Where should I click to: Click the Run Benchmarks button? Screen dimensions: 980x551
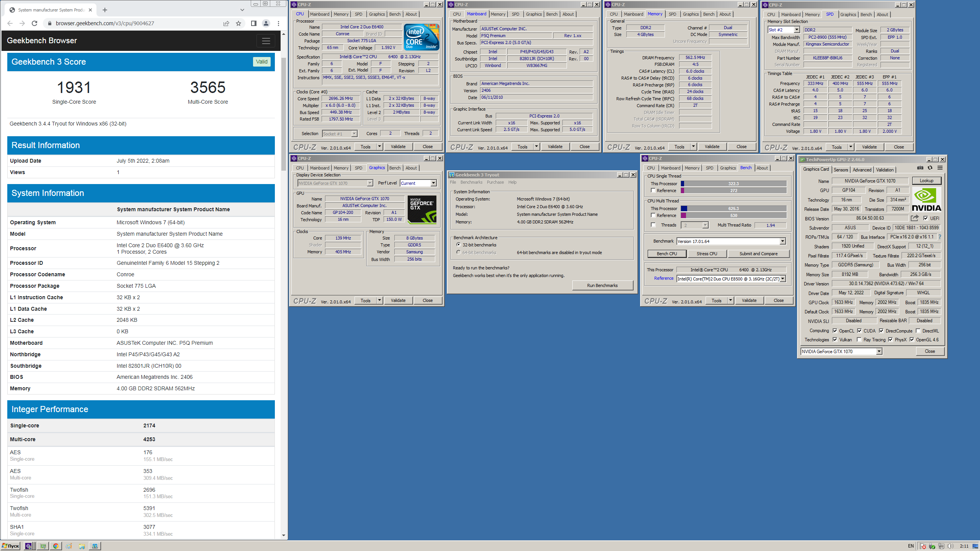coord(603,285)
